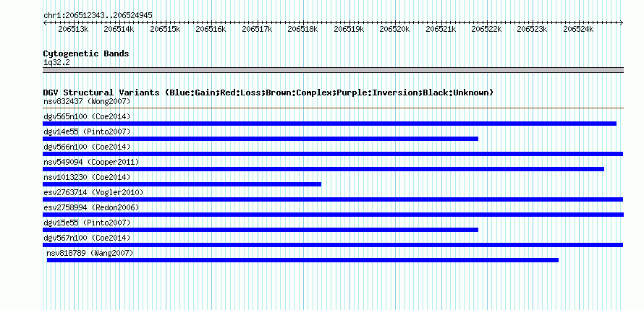Click the 1q32.2 band label
This screenshot has width=644, height=310.
[x=56, y=62]
